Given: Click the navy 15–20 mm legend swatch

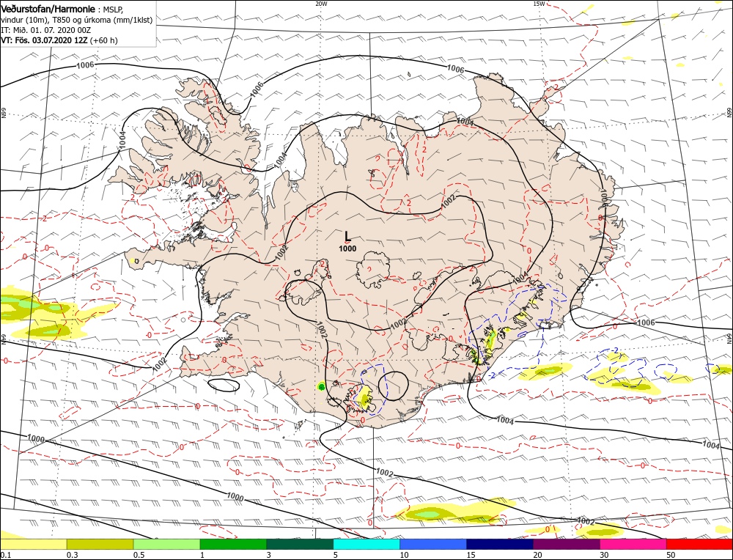Looking at the screenshot, I should point(500,544).
